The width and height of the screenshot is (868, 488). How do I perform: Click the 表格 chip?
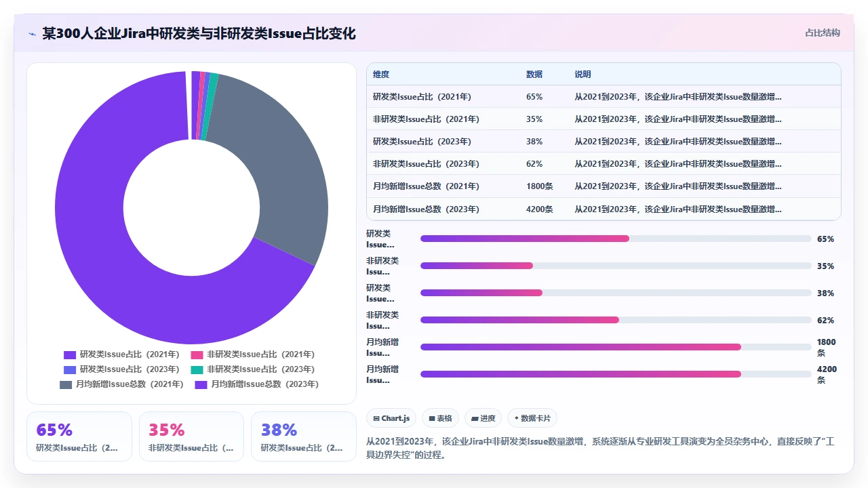point(441,418)
